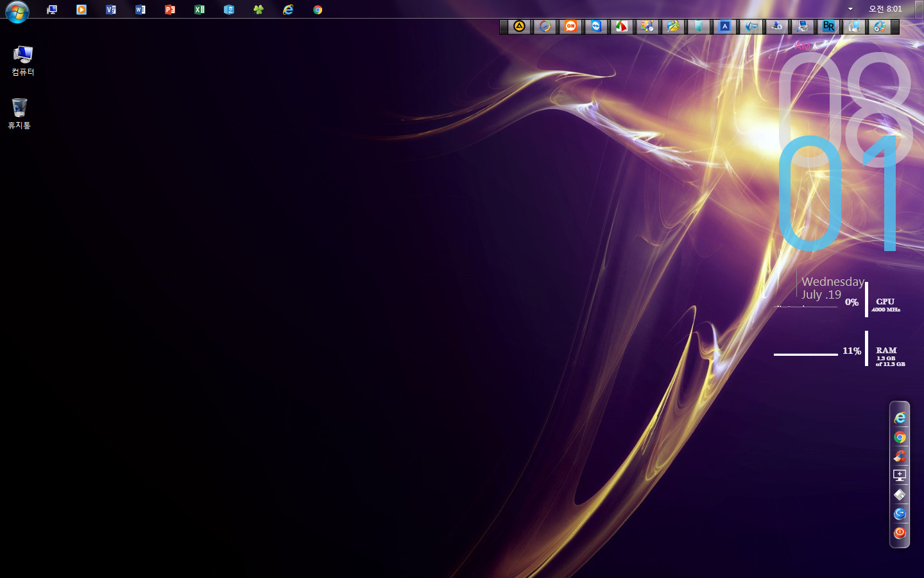Click the headphones music toolbar icon

point(880,26)
